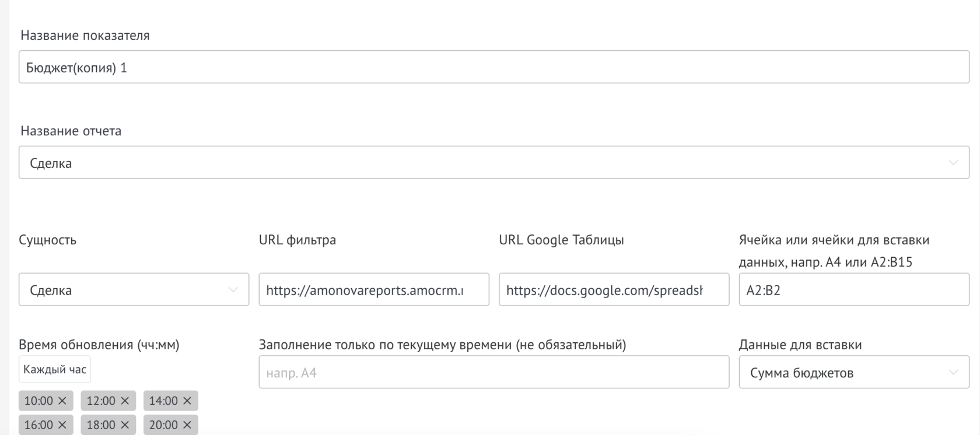980x435 pixels.
Task: Focus the Название показателя text field
Action: coord(494,67)
